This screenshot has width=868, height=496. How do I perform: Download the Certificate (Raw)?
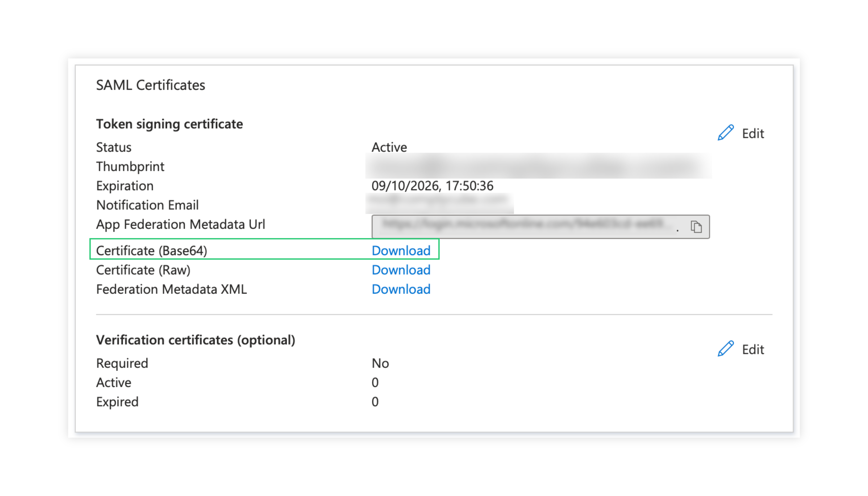401,270
